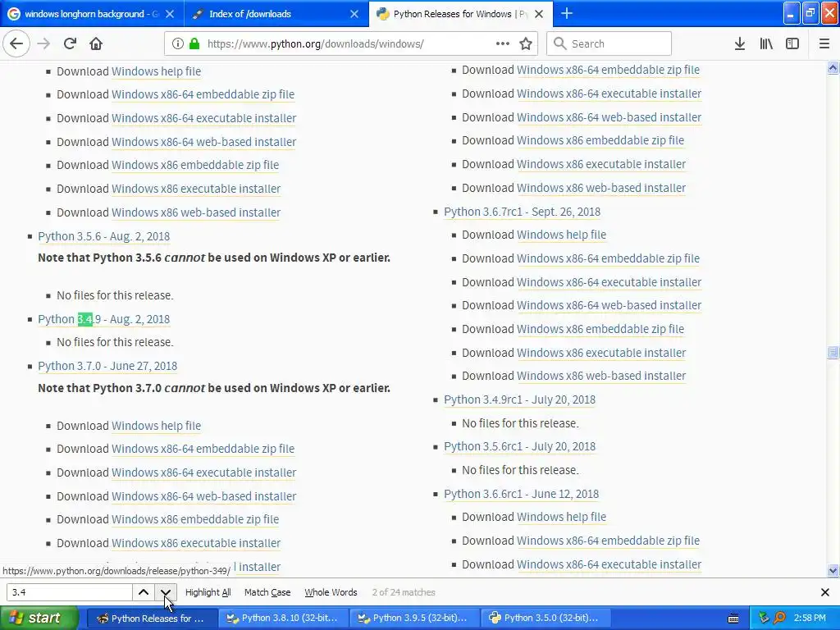Find previous match arrow in find bar

click(x=144, y=592)
